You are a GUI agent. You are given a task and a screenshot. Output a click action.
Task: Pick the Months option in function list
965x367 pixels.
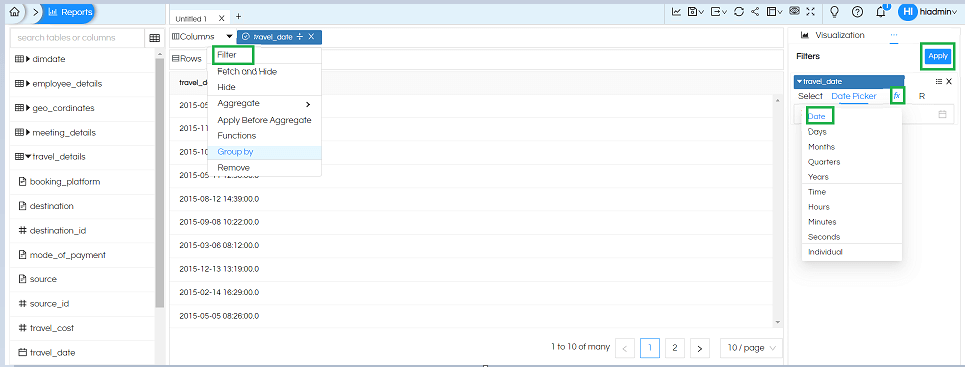coord(822,147)
